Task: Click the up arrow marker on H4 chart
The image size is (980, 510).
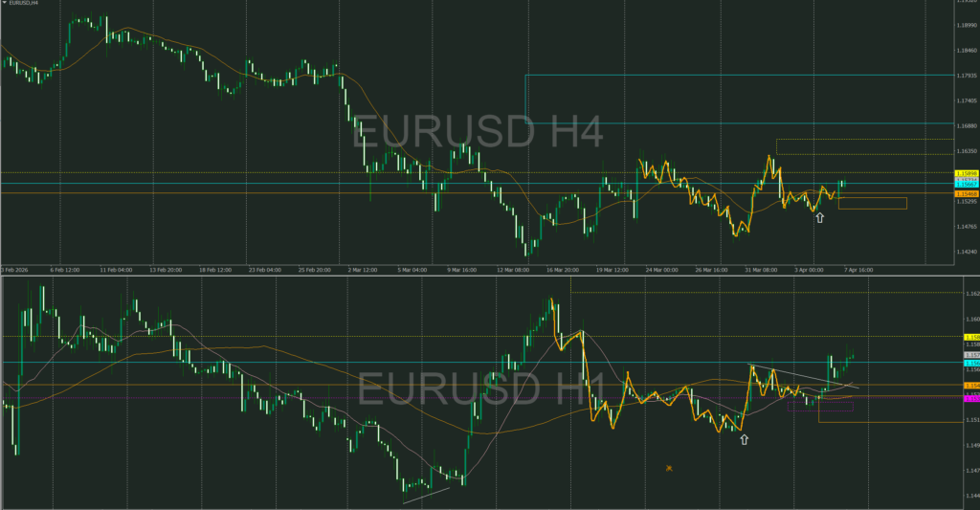Action: tap(819, 218)
